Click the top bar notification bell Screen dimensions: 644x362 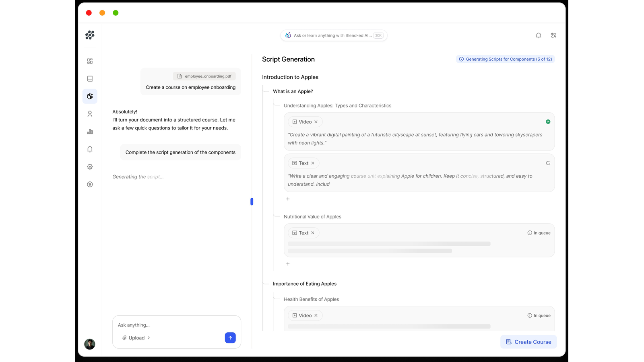point(539,35)
